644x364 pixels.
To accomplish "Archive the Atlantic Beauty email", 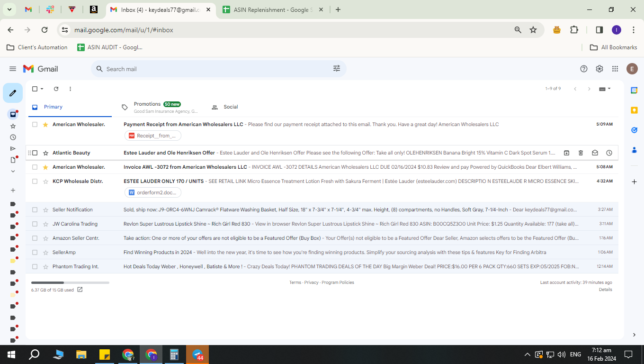I will (x=566, y=153).
